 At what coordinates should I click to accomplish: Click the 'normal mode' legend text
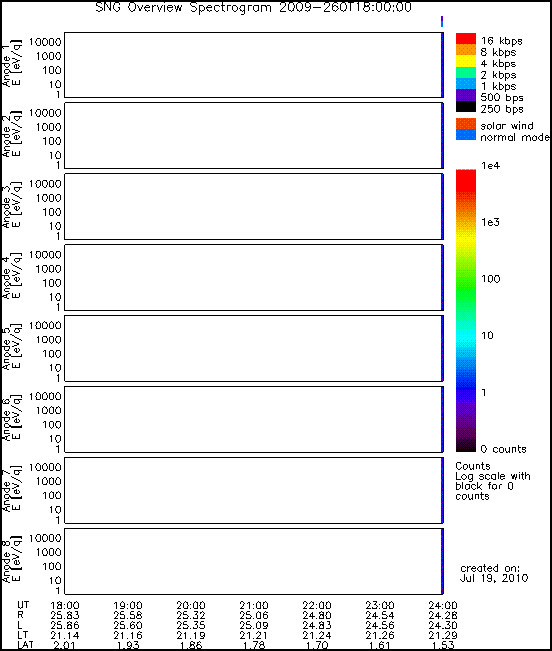(515, 137)
